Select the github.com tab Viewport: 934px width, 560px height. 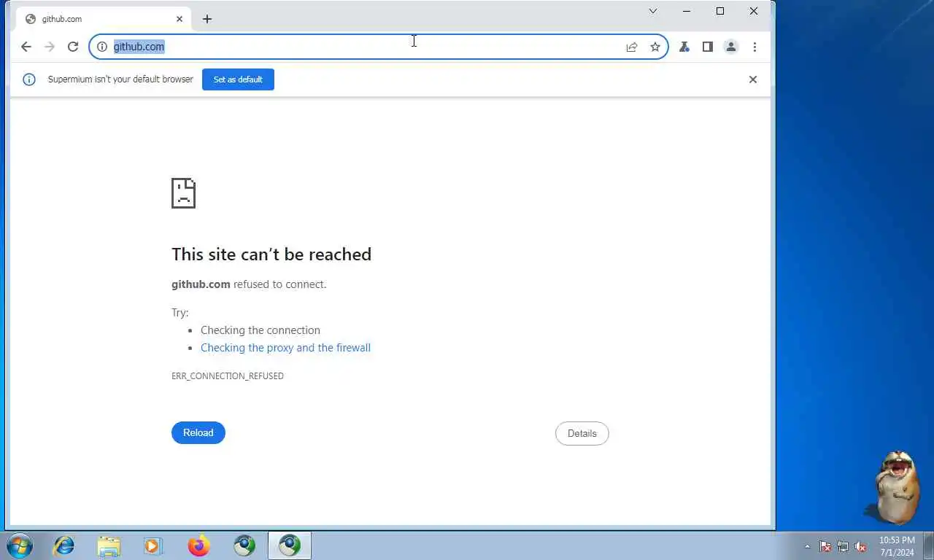104,19
